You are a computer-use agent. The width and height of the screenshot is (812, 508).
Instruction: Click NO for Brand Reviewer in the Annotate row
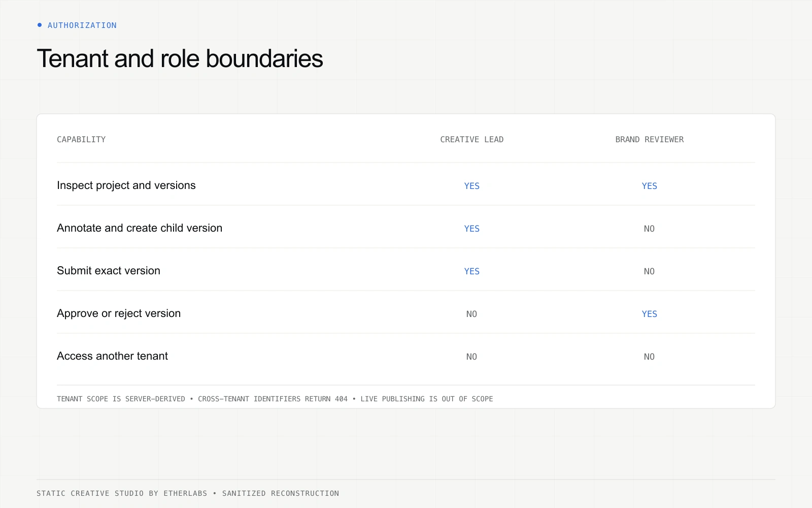(649, 229)
